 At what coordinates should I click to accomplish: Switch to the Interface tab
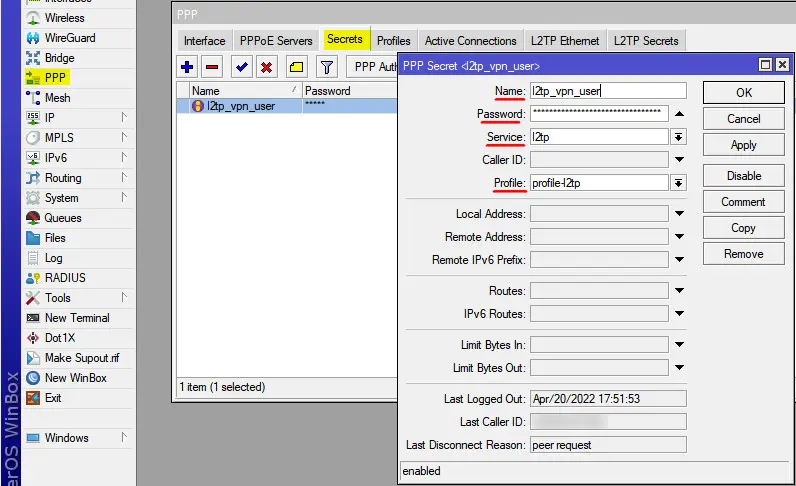pyautogui.click(x=205, y=41)
